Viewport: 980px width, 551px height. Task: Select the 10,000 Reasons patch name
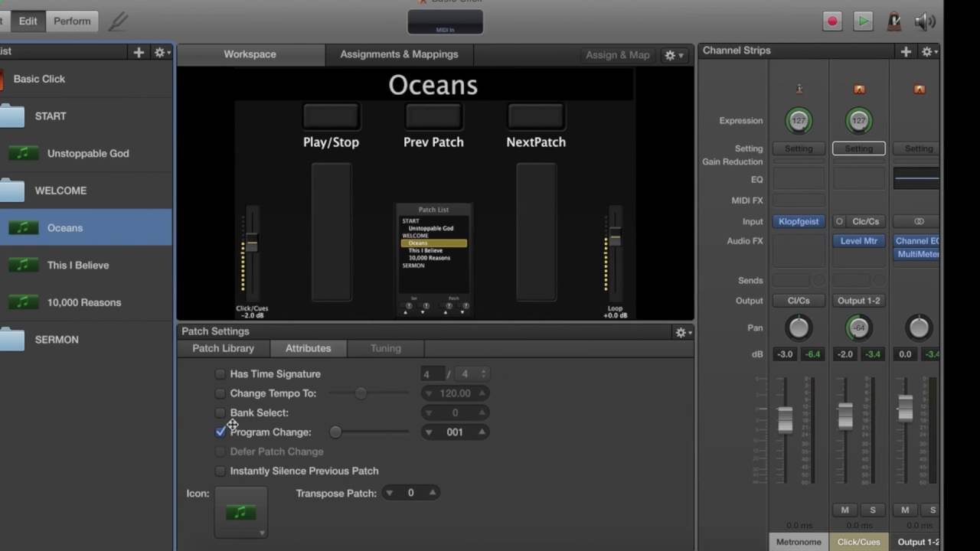tap(84, 302)
